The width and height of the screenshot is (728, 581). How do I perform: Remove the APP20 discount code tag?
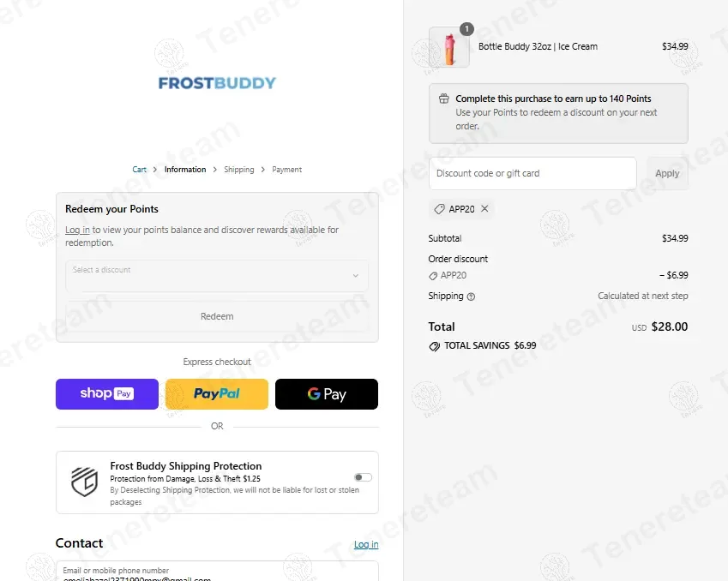[484, 209]
